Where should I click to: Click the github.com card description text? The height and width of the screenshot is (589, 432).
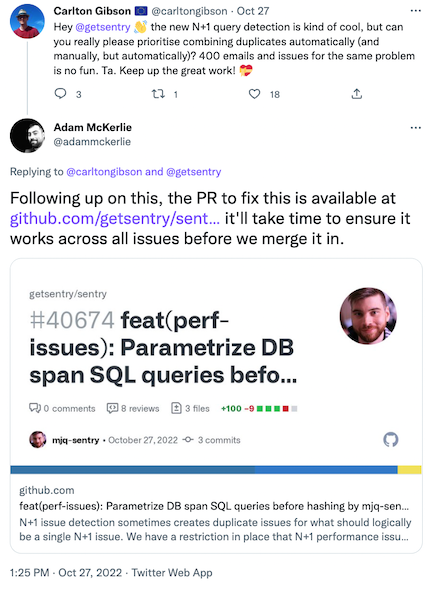tap(215, 529)
